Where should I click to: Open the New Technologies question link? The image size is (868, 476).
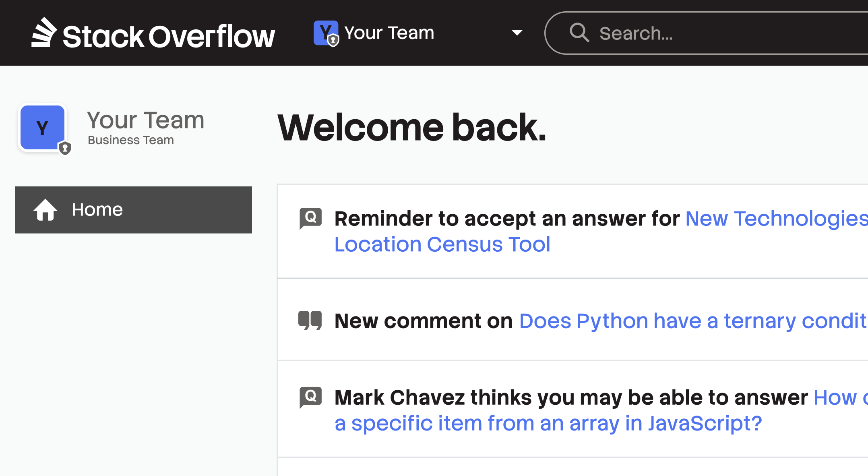pyautogui.click(x=776, y=219)
